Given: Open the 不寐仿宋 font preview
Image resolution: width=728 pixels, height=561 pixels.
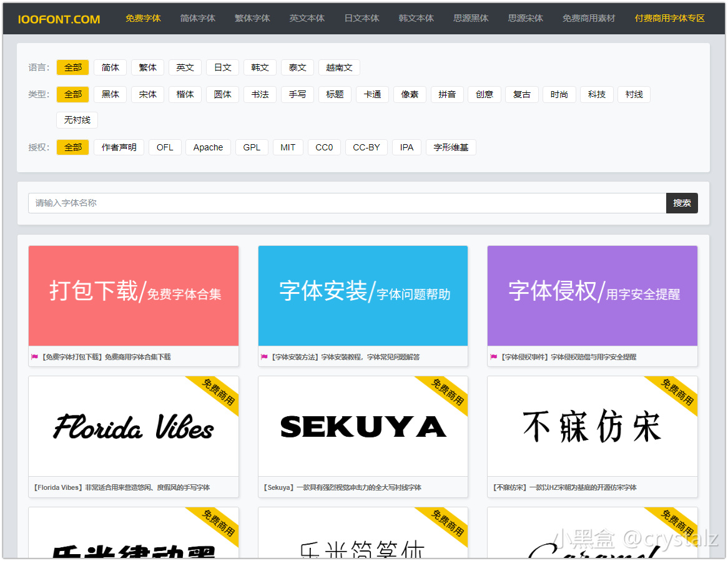Looking at the screenshot, I should 593,426.
